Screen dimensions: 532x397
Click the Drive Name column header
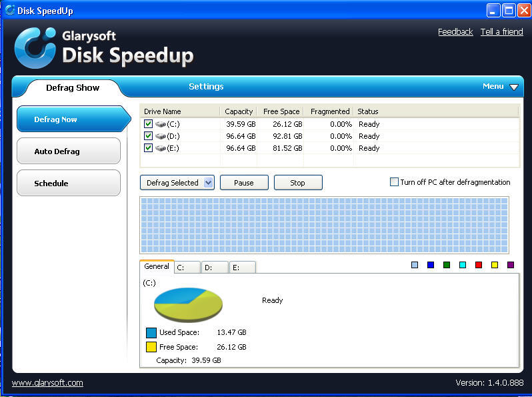point(180,111)
